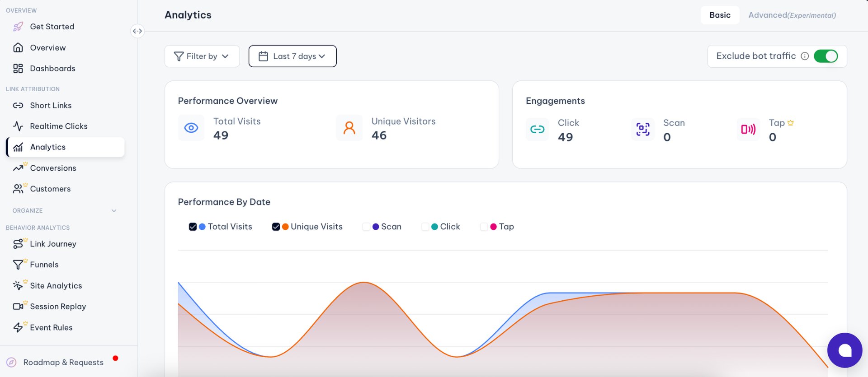Click the Total Visits eye icon
Screen dimensions: 868x377
[x=191, y=128]
